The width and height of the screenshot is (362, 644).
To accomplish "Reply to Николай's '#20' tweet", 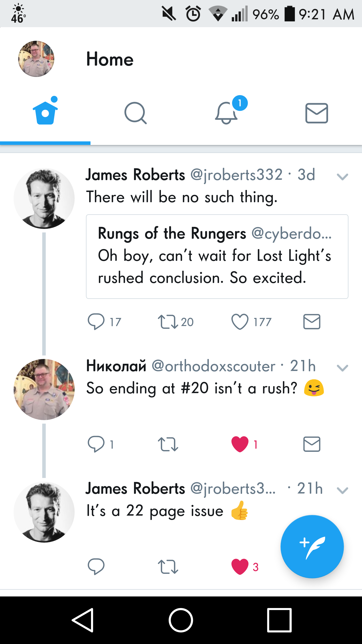I will click(96, 444).
